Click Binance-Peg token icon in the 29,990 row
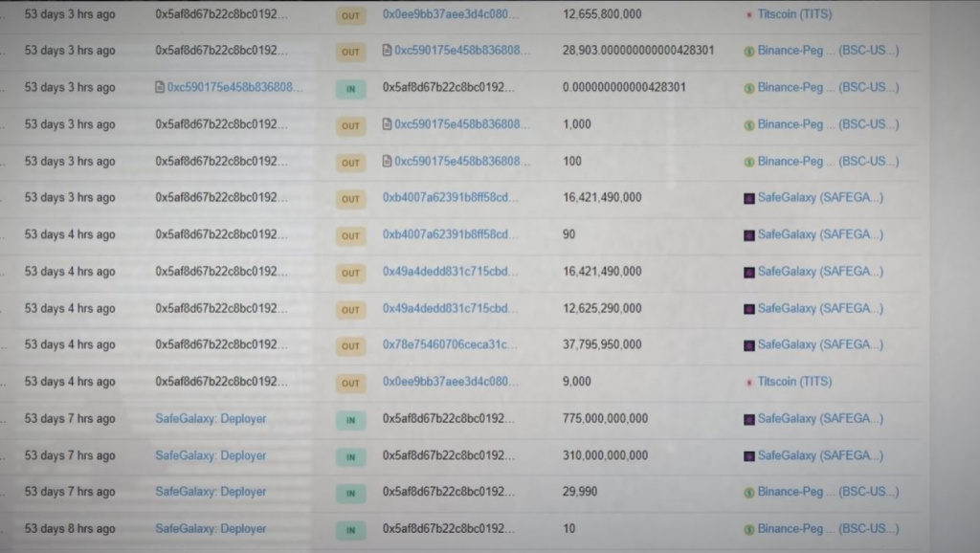 pos(748,493)
